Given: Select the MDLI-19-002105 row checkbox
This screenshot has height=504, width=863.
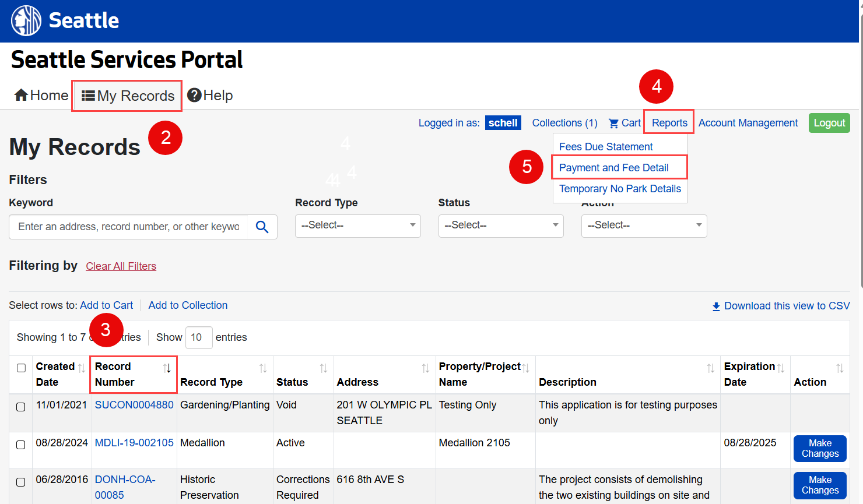Looking at the screenshot, I should tap(21, 445).
